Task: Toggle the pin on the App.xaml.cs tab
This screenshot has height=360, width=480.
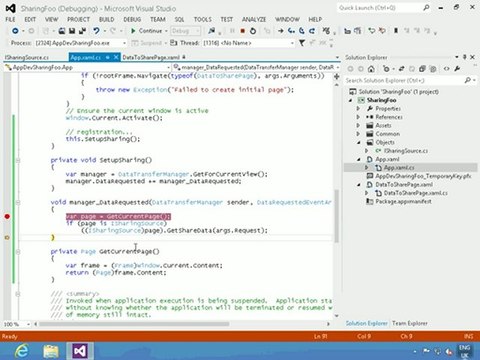Action: click(x=107, y=57)
